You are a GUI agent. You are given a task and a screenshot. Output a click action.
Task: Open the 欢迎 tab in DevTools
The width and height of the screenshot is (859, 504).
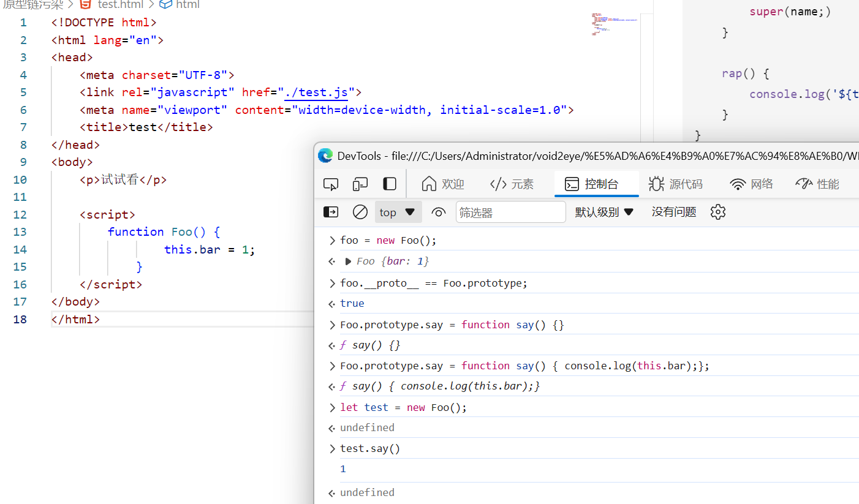pyautogui.click(x=443, y=184)
